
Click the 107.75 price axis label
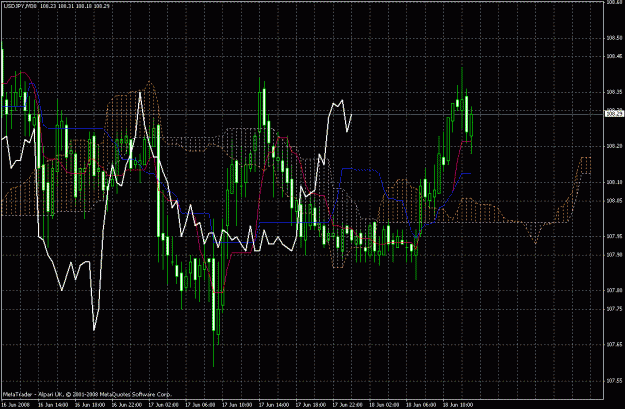614,309
